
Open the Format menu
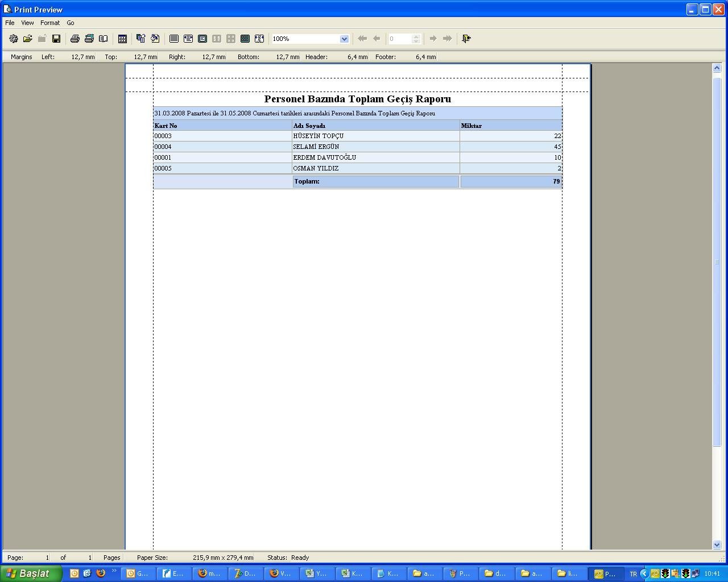[x=50, y=23]
